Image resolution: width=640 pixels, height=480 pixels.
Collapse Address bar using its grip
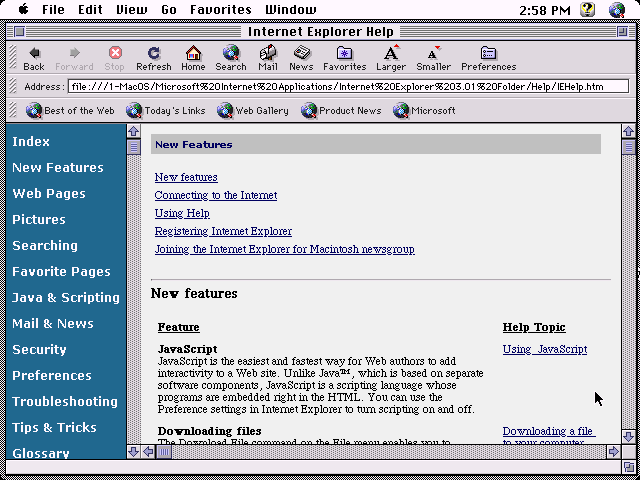(13, 87)
